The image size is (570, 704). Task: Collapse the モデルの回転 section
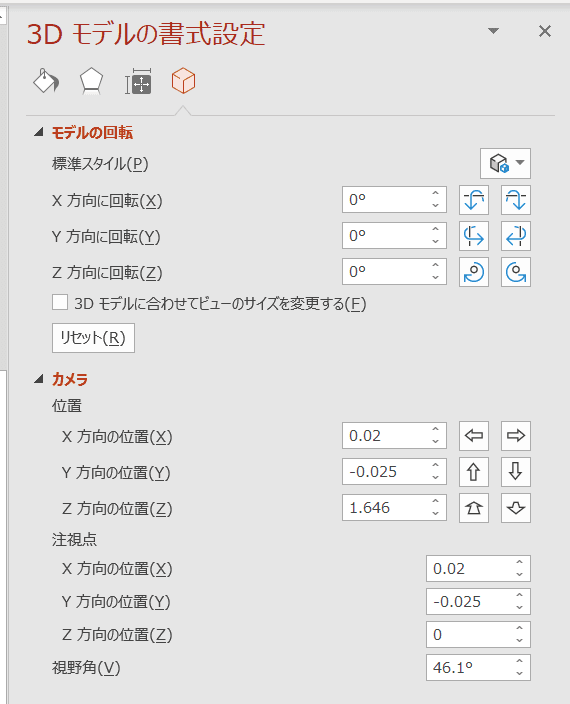(x=39, y=132)
